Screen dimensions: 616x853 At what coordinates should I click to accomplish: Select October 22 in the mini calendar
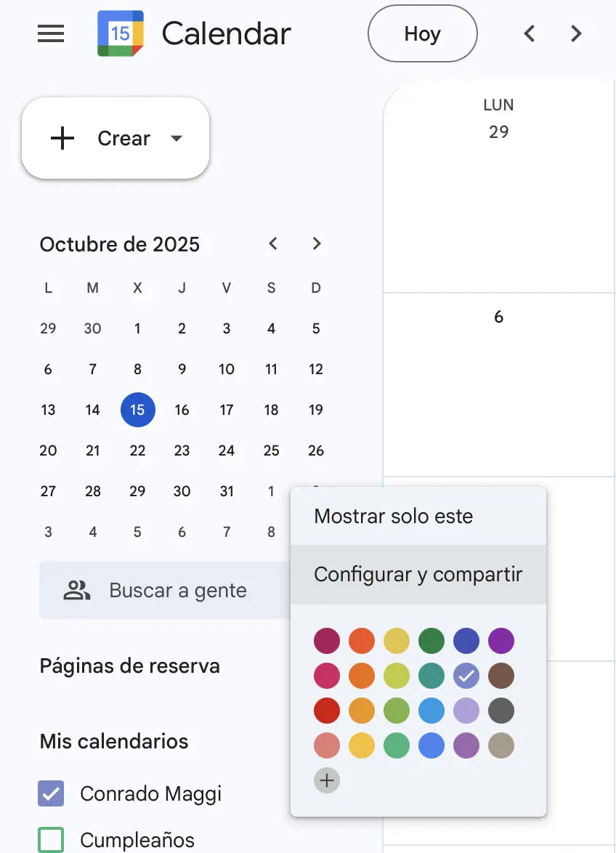[x=137, y=450]
